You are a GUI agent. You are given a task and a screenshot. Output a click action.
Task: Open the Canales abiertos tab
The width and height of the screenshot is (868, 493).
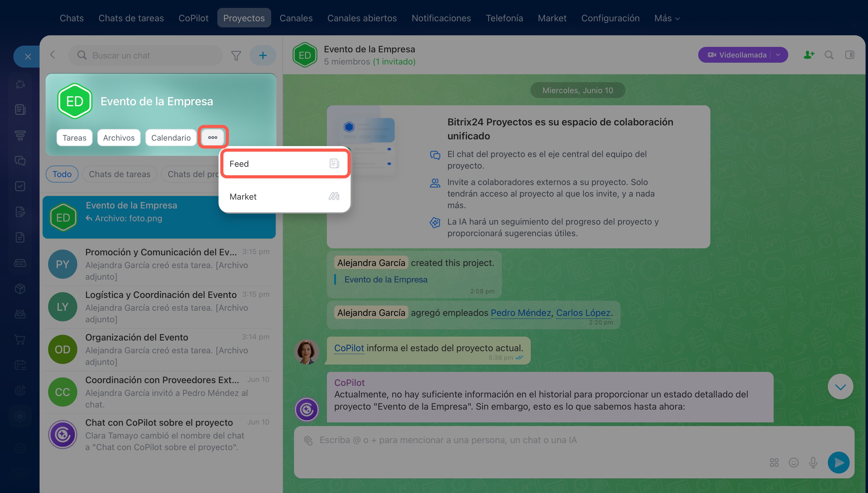click(362, 18)
